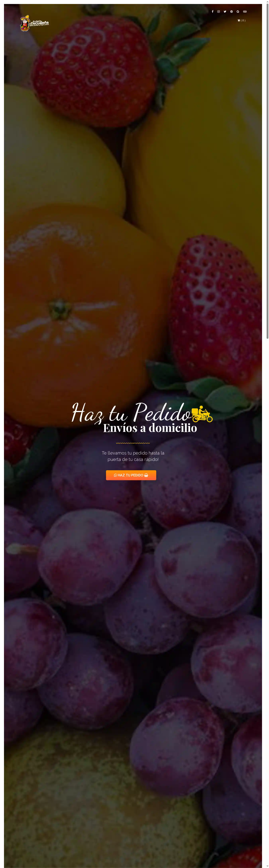Click the orange HAZ TU PEDIDO button
This screenshot has height=868, width=269.
[131, 475]
